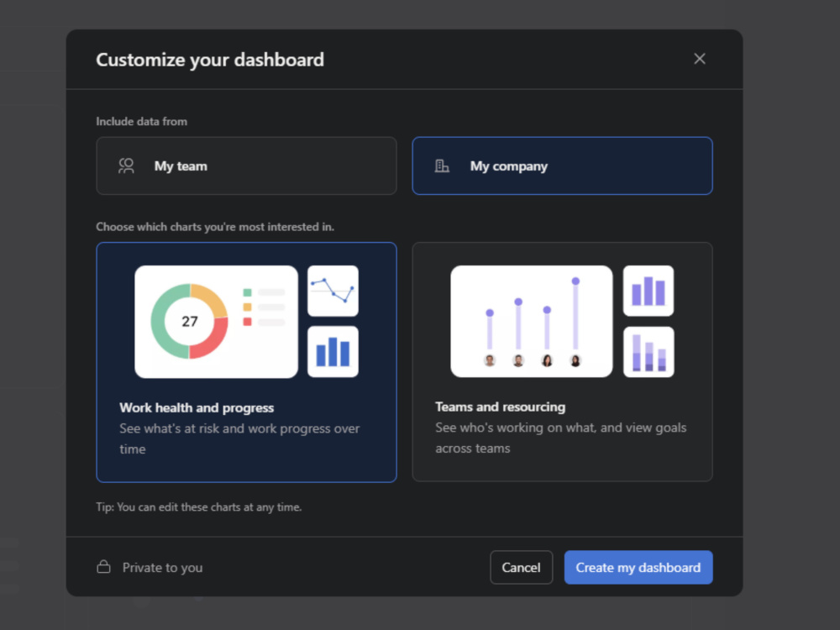Screen dimensions: 840x630
Task: Click the purple bar chart thumbnail
Action: pyautogui.click(x=648, y=291)
